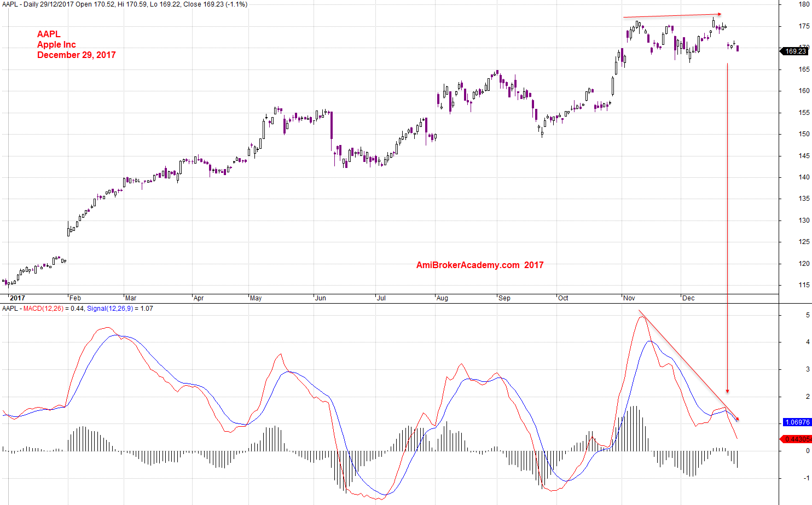Viewport: 812px width, 505px height.
Task: Select the Feb month label
Action: pyautogui.click(x=75, y=298)
